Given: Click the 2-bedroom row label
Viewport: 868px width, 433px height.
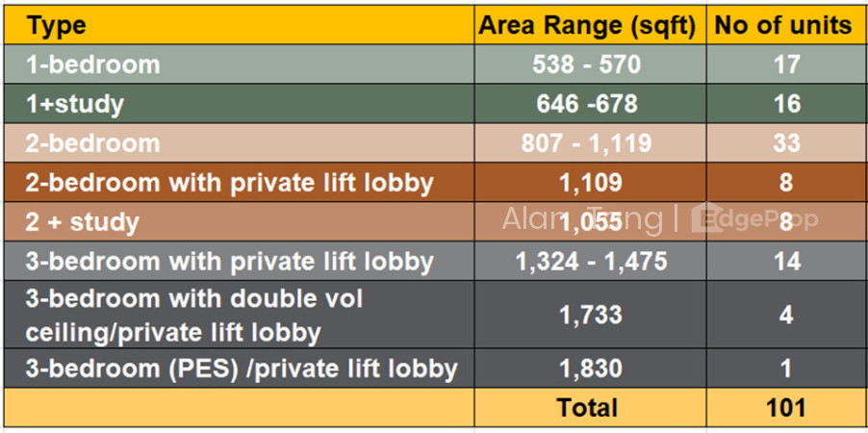Looking at the screenshot, I should pyautogui.click(x=93, y=143).
